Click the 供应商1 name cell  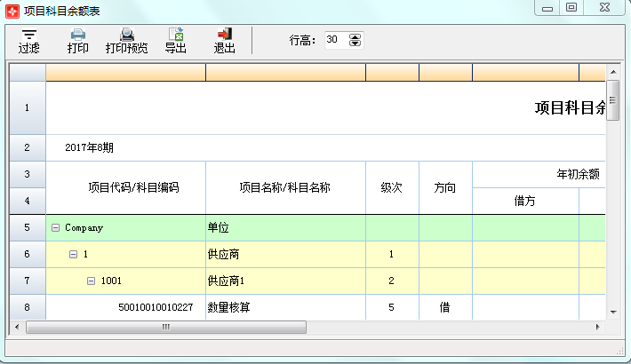(285, 281)
